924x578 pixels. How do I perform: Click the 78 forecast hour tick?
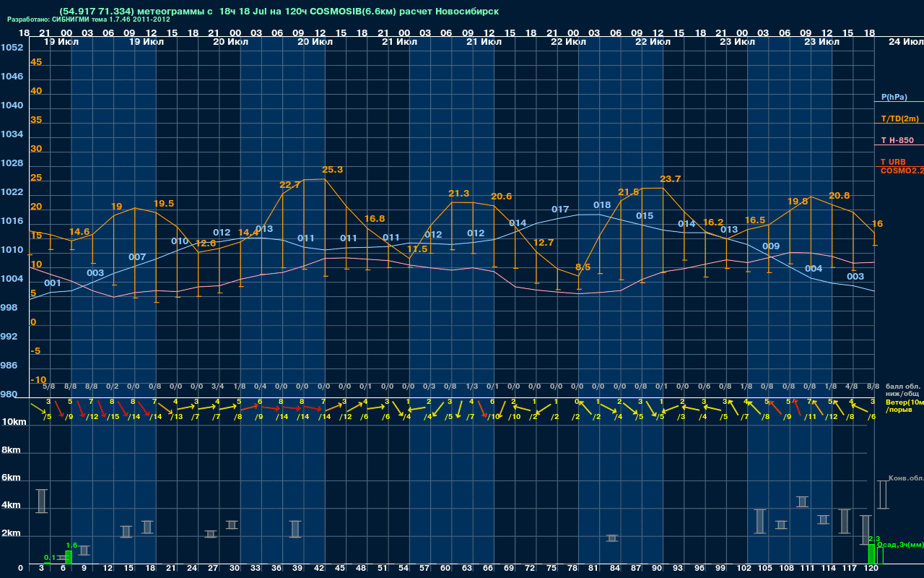tap(572, 569)
